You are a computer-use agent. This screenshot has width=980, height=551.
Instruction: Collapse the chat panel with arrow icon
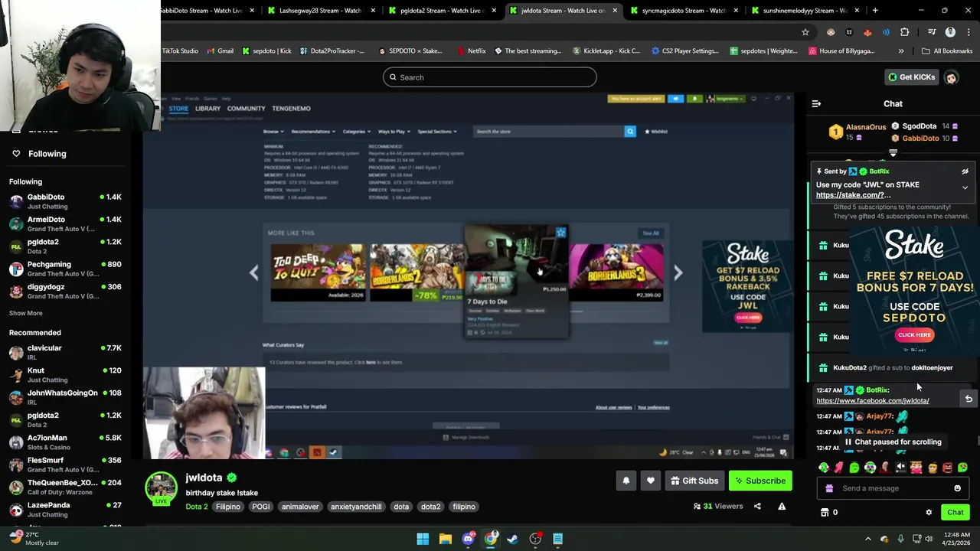(x=816, y=103)
